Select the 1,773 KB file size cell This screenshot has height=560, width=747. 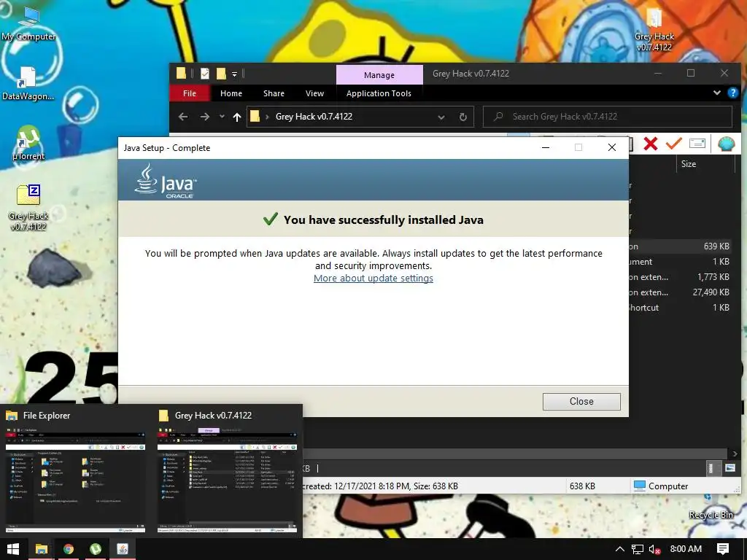(713, 276)
